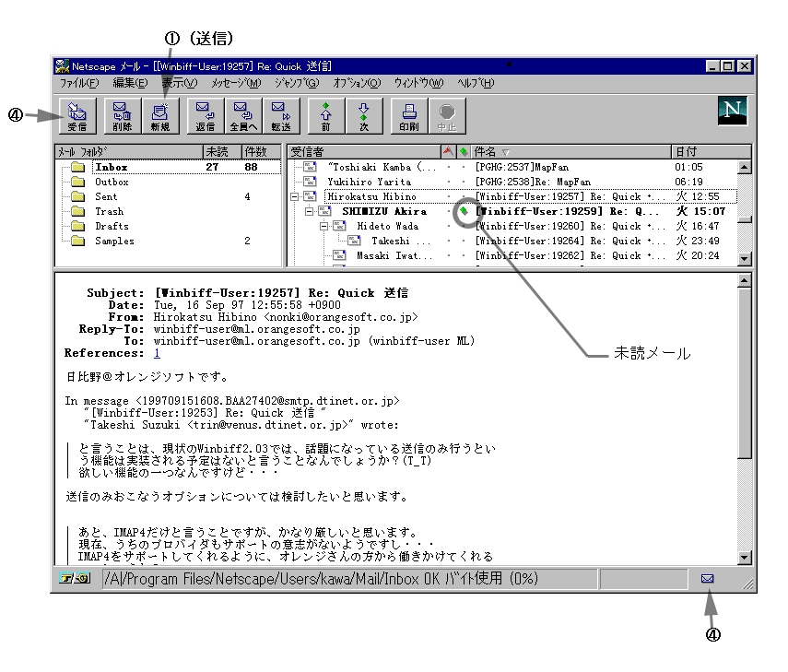Follow the References link 1
The height and width of the screenshot is (672, 788).
point(157,353)
